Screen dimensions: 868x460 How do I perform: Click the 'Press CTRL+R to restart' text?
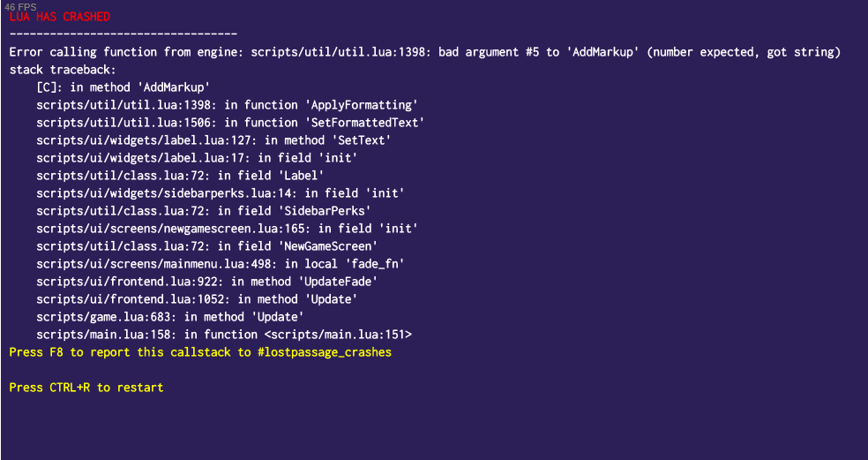point(86,388)
